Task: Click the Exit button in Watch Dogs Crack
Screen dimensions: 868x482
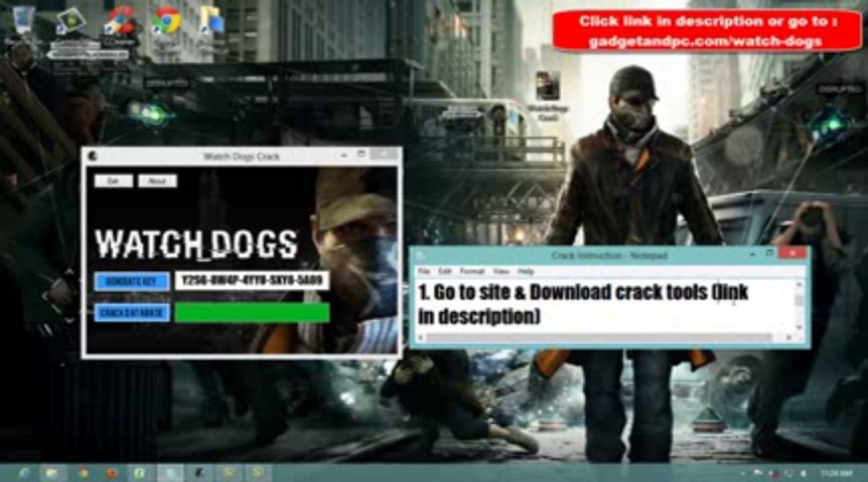Action: pyautogui.click(x=113, y=181)
